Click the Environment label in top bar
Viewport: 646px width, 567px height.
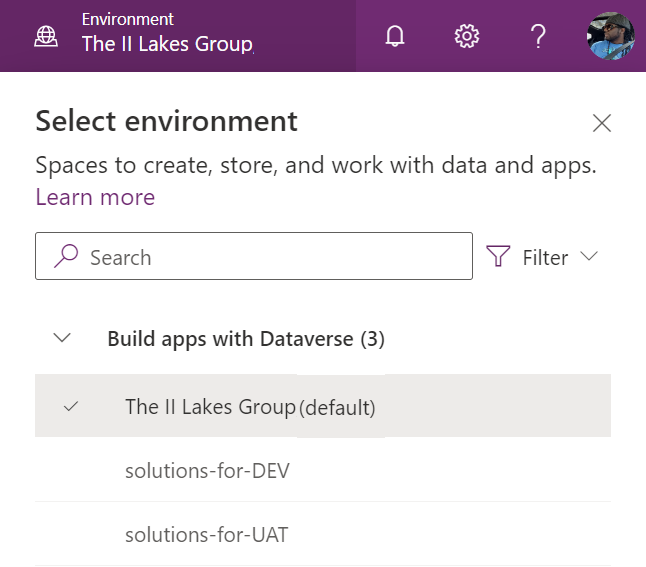click(127, 19)
